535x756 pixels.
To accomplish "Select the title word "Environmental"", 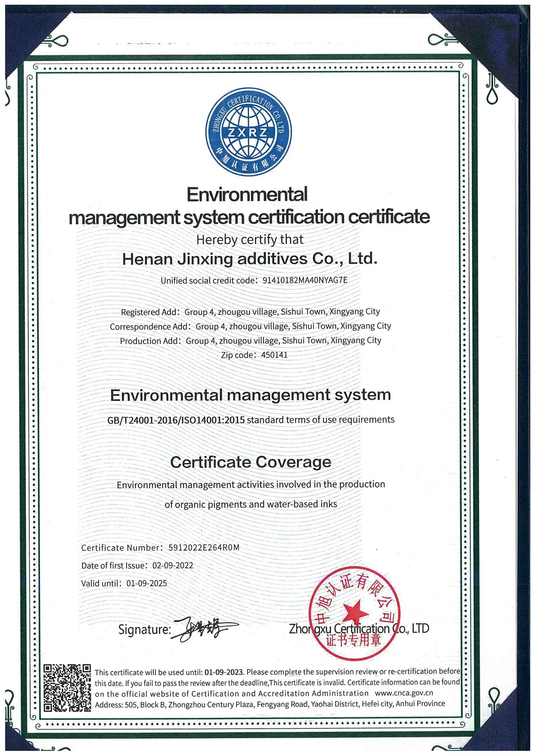I will click(247, 195).
